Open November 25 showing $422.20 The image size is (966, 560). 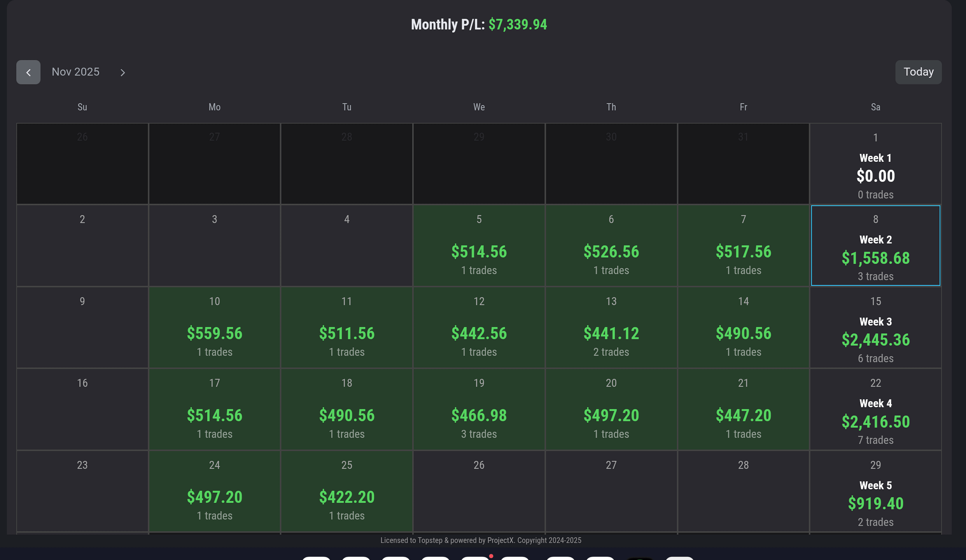tap(346, 491)
